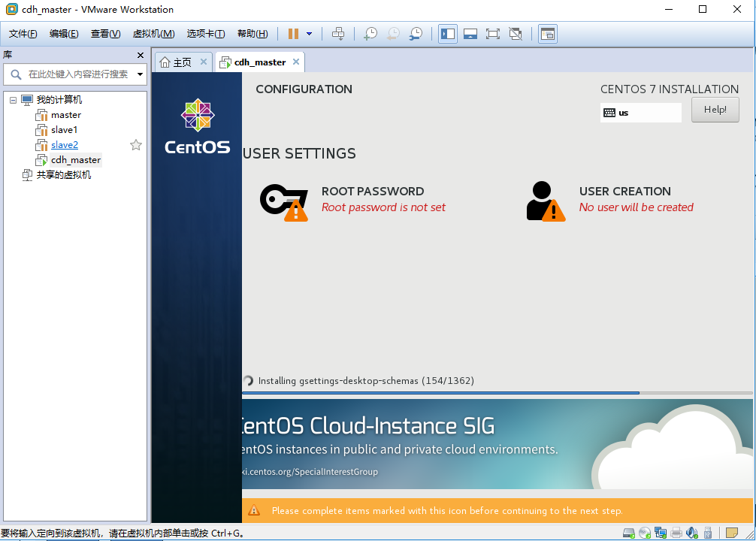
Task: Select the slave2 virtual machine
Action: click(64, 145)
